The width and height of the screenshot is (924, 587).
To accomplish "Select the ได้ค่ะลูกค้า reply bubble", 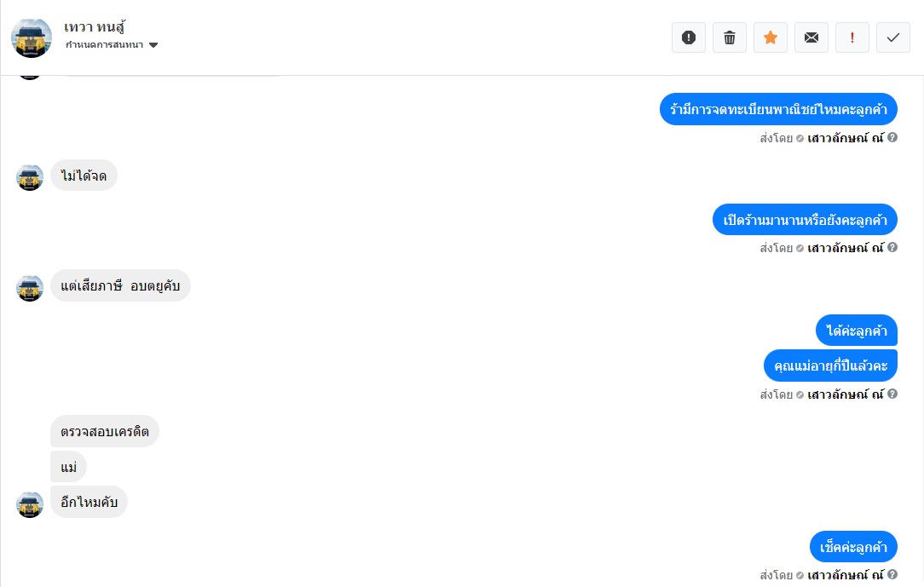I will pos(856,331).
